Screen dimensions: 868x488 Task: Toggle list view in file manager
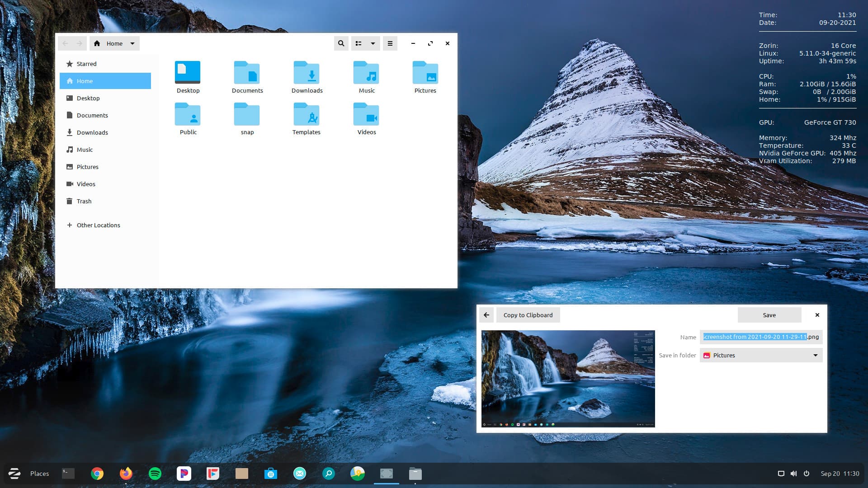click(359, 43)
